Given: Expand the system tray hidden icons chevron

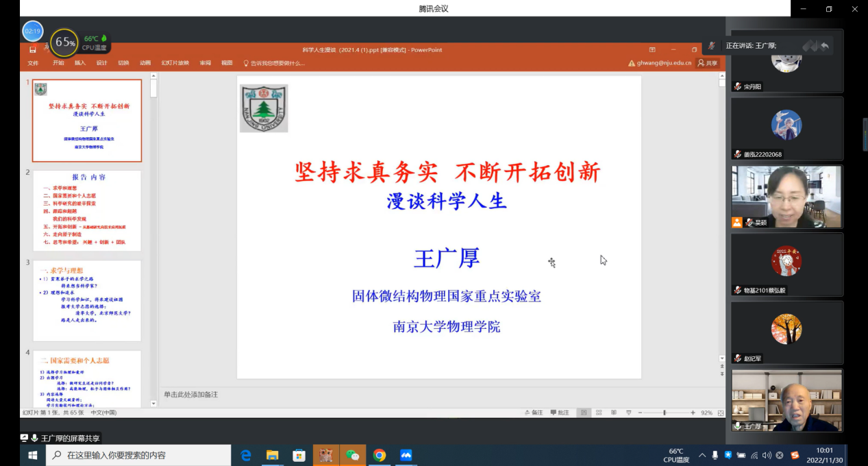Looking at the screenshot, I should [x=702, y=455].
